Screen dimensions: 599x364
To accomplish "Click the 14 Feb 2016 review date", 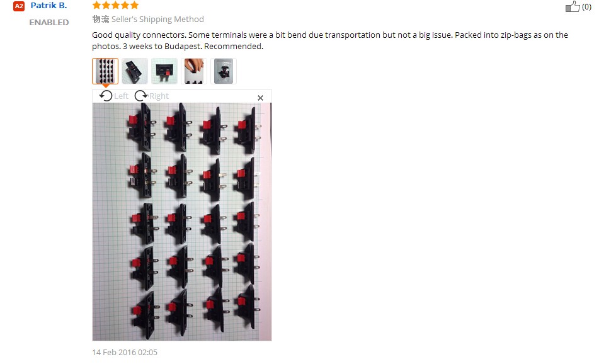I will pos(125,352).
